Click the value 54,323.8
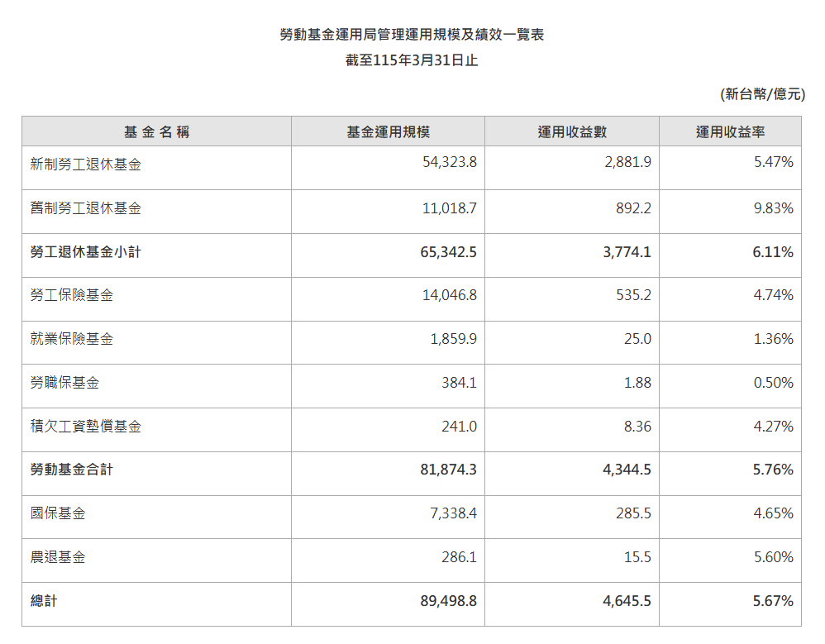 (450, 162)
